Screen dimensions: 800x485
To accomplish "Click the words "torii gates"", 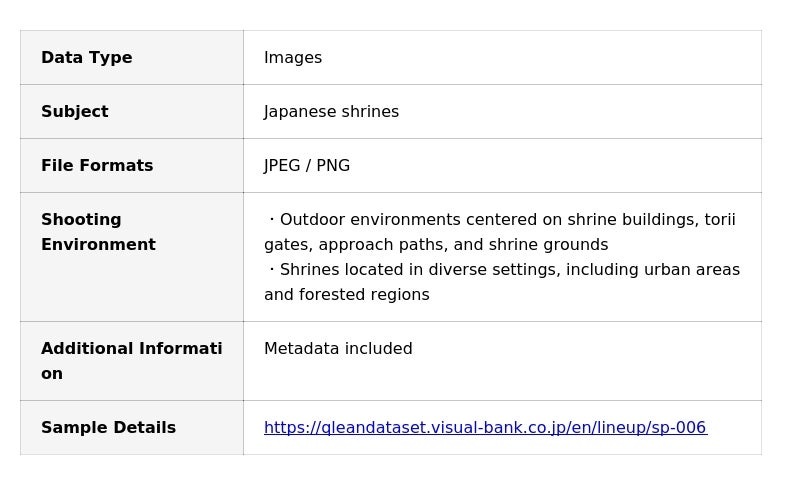I will (720, 220).
